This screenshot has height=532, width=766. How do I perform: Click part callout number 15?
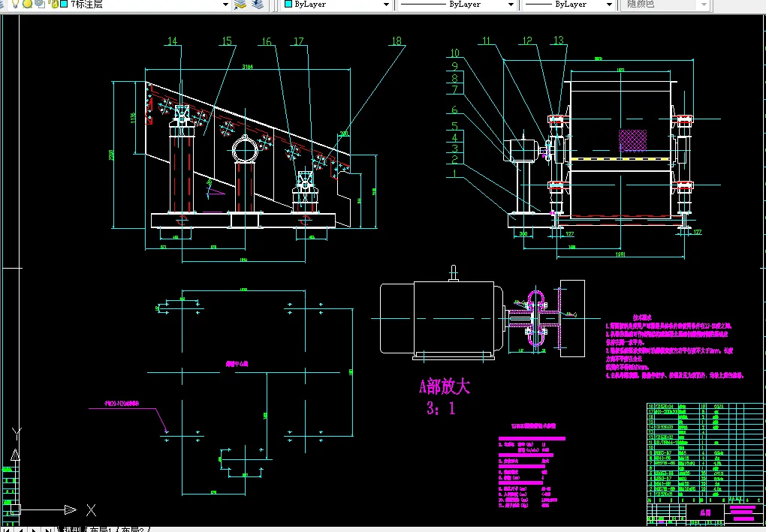tap(227, 41)
